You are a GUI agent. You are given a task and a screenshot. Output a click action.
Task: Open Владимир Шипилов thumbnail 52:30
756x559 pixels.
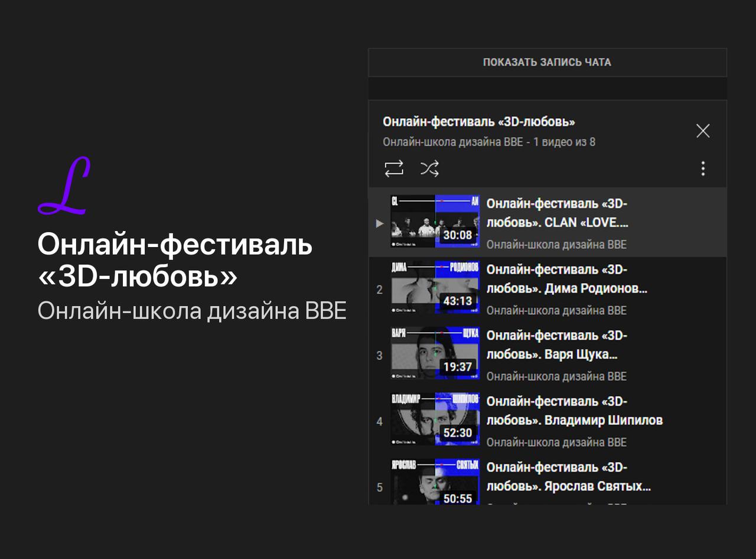(435, 420)
